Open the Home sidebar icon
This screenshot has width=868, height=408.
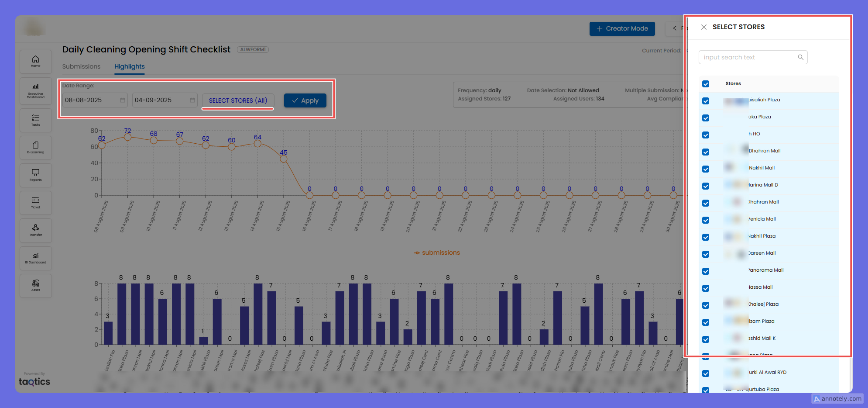click(36, 62)
